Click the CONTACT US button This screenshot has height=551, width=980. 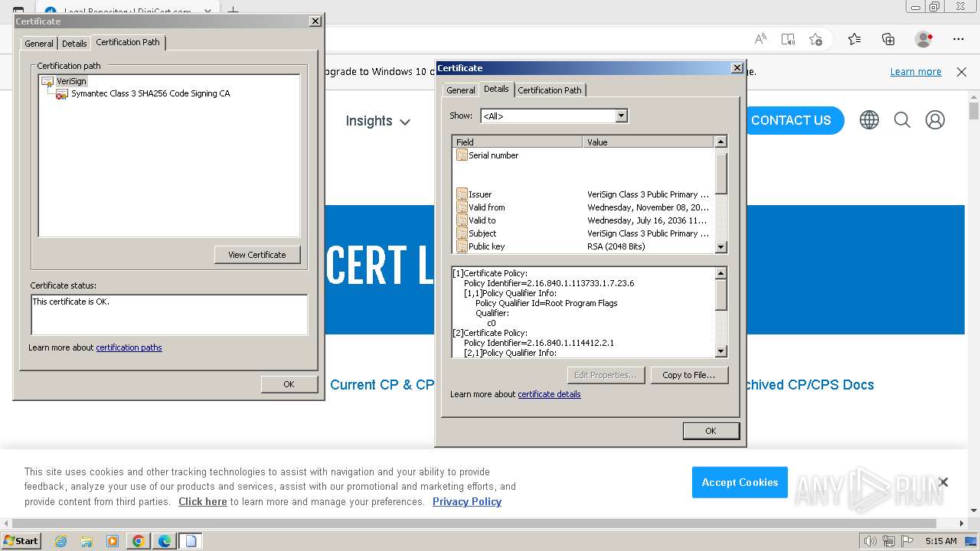click(791, 120)
